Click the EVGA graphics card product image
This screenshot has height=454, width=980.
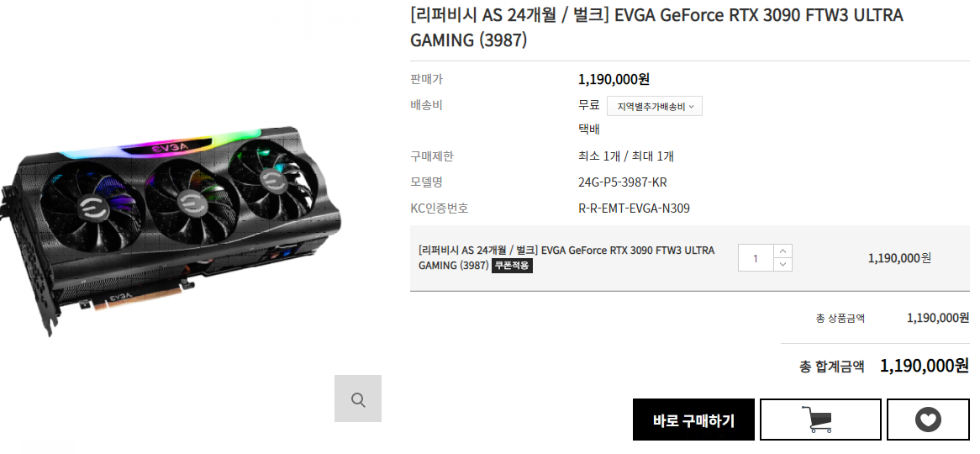coord(178,228)
